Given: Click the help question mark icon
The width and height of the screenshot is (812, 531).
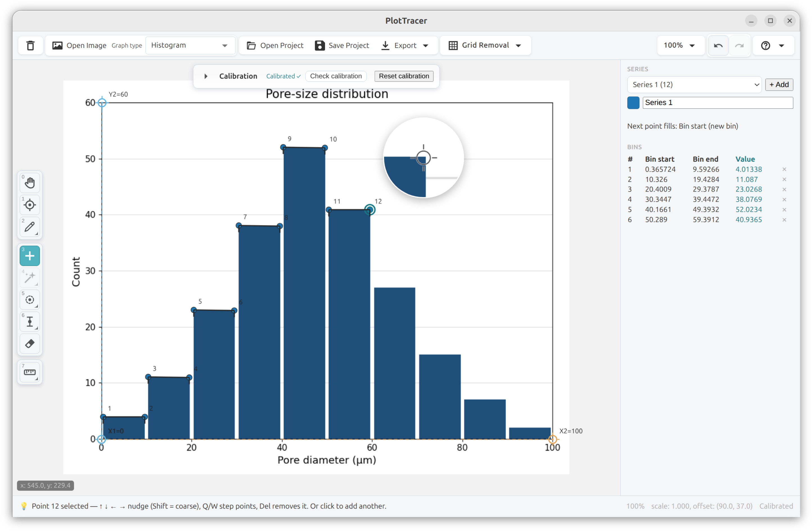Looking at the screenshot, I should coord(765,45).
